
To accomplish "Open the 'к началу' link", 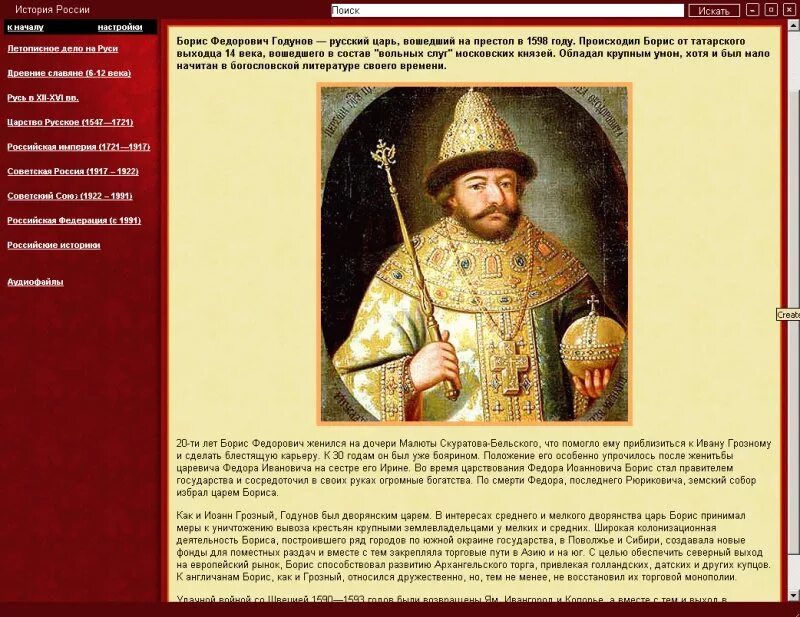I will coord(26,28).
